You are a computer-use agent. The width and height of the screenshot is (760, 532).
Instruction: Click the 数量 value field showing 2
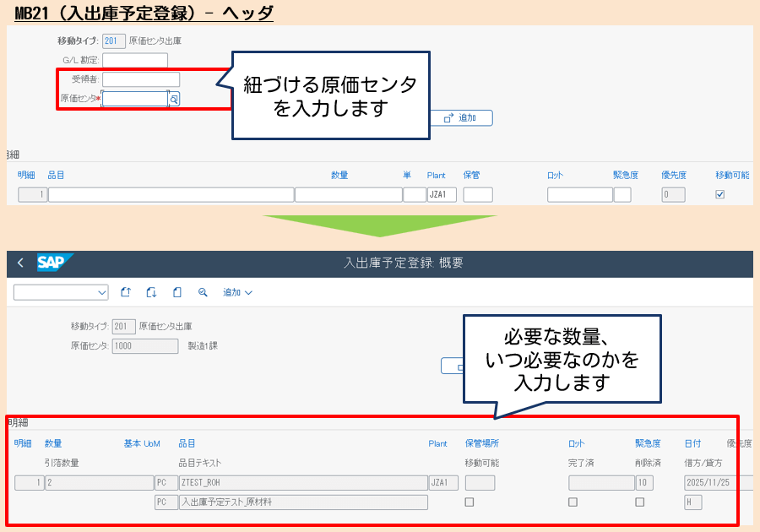click(x=97, y=482)
